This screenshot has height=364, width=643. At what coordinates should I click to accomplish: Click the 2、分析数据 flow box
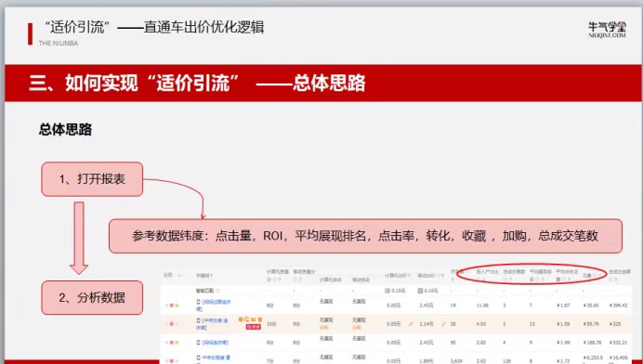coord(92,297)
